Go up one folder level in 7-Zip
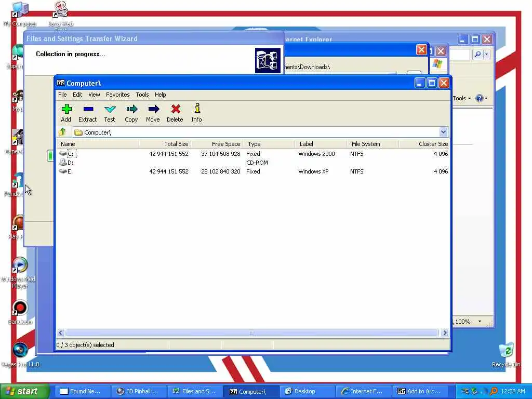The height and width of the screenshot is (399, 532). (x=62, y=132)
